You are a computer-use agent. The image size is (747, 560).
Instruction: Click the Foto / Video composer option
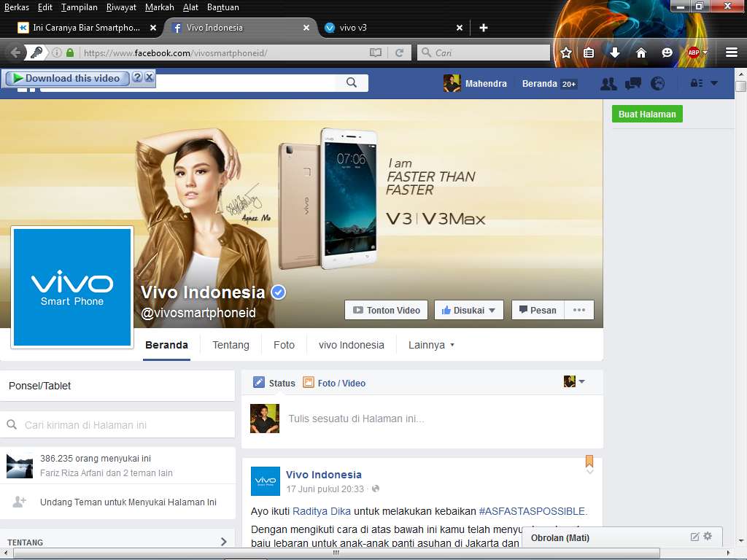(334, 383)
